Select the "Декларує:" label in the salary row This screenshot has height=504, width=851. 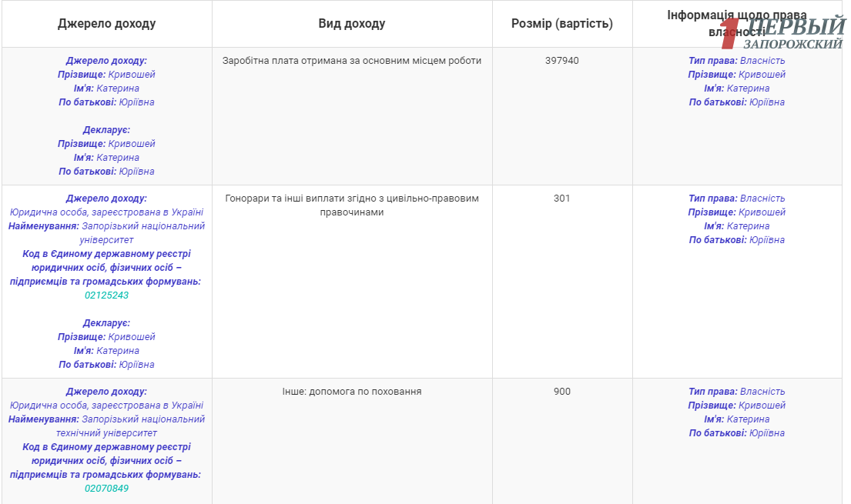[x=106, y=130]
